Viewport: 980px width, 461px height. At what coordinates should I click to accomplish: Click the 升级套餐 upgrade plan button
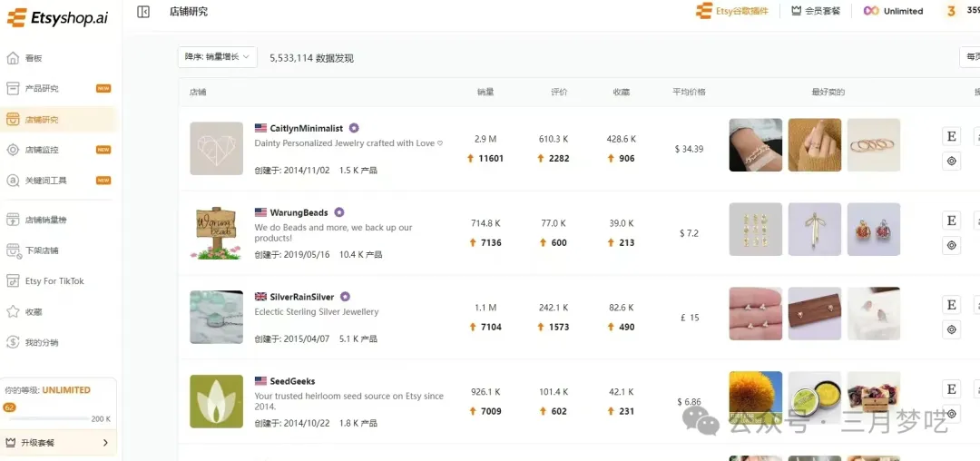click(58, 443)
